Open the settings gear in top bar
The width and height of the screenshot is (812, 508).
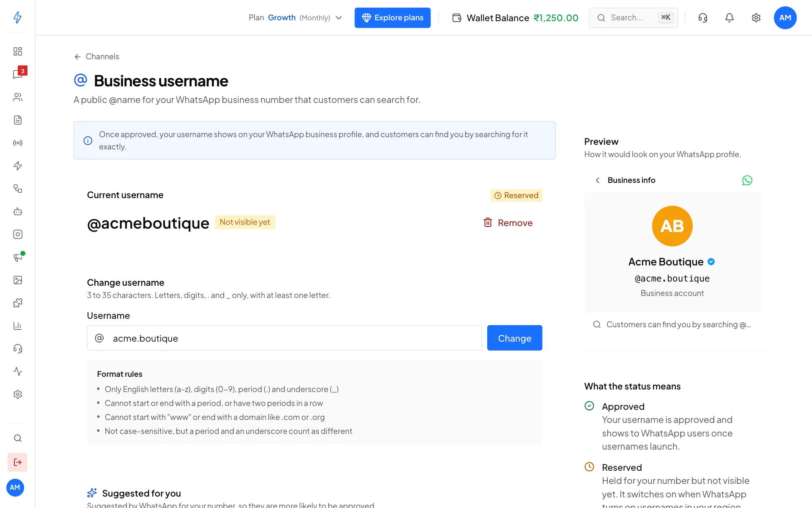point(756,18)
